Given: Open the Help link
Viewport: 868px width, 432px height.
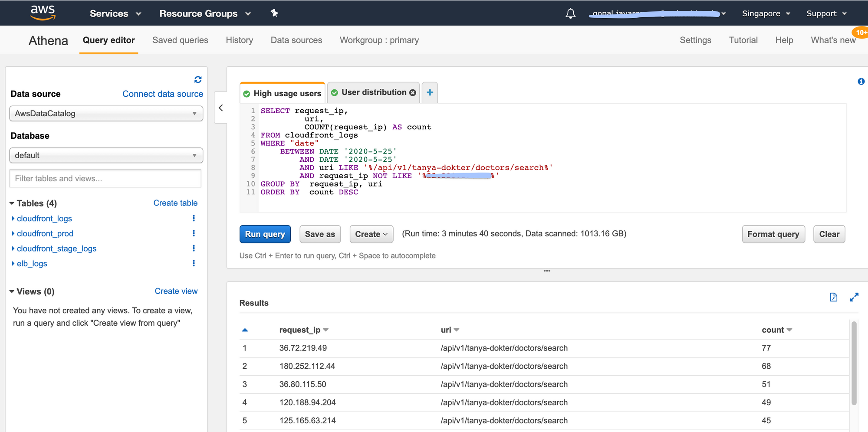Looking at the screenshot, I should (784, 40).
